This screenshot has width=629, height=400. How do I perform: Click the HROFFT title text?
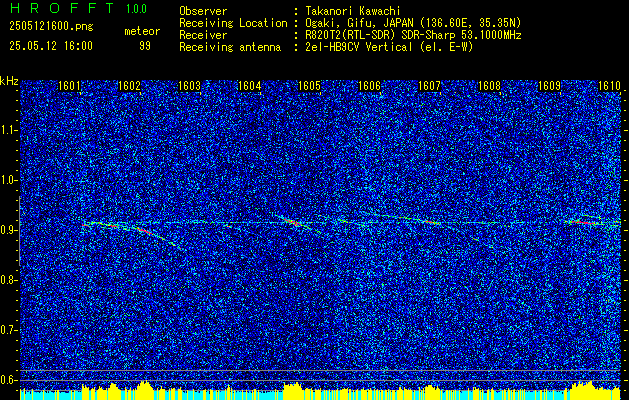(61, 8)
